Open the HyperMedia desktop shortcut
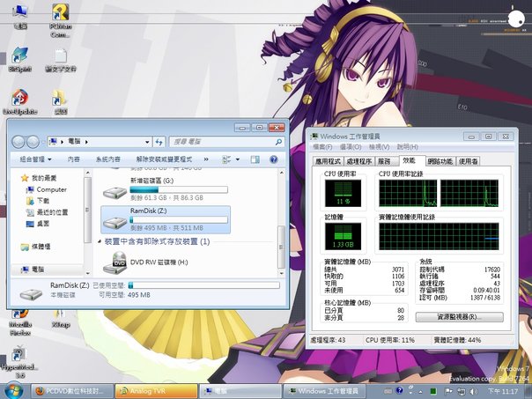The image size is (532, 399). point(19,362)
